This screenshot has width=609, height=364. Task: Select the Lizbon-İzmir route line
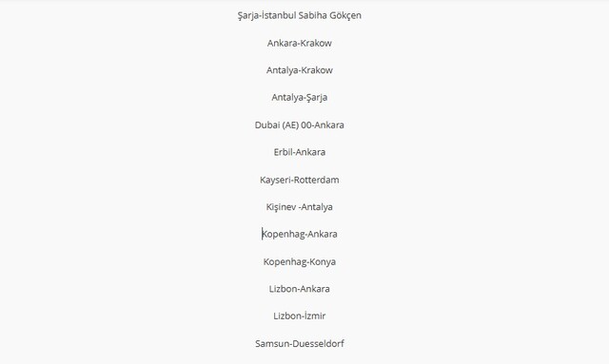click(x=300, y=316)
